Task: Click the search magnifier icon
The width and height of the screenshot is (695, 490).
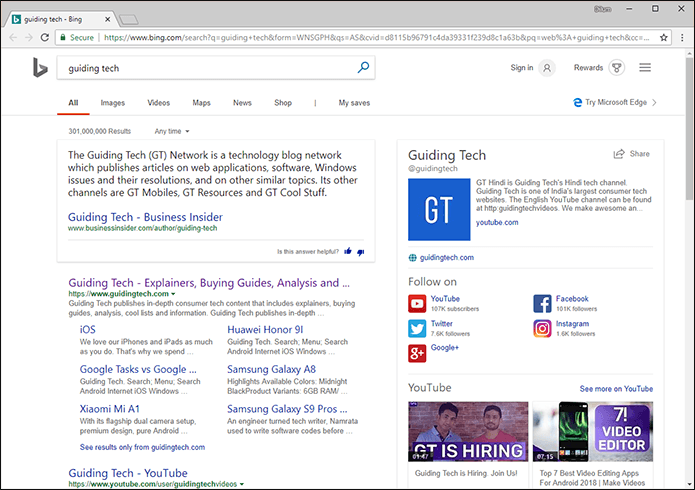Action: (363, 67)
